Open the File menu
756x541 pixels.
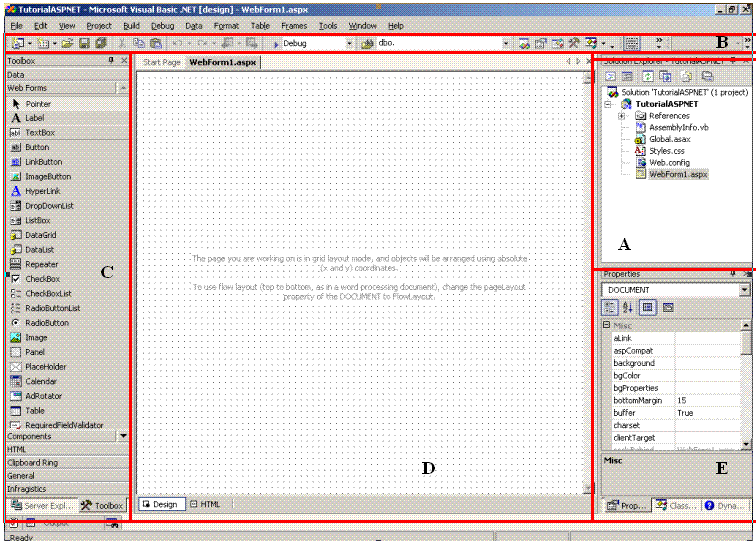coord(16,26)
